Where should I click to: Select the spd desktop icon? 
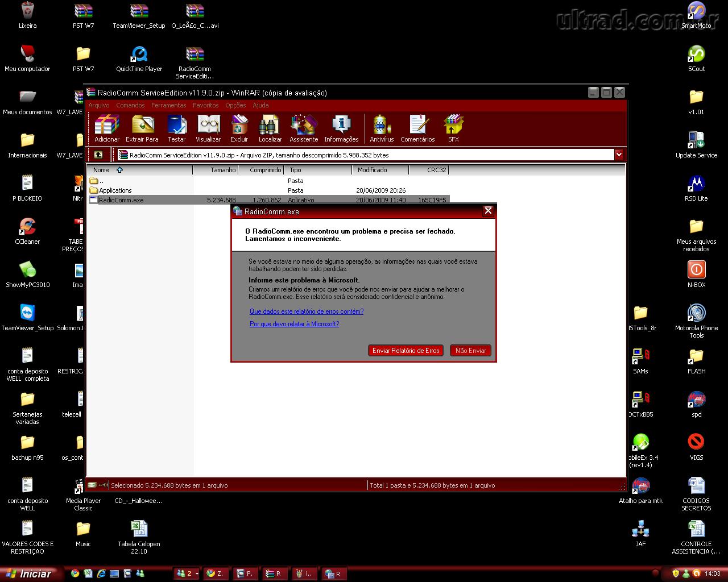tap(696, 404)
